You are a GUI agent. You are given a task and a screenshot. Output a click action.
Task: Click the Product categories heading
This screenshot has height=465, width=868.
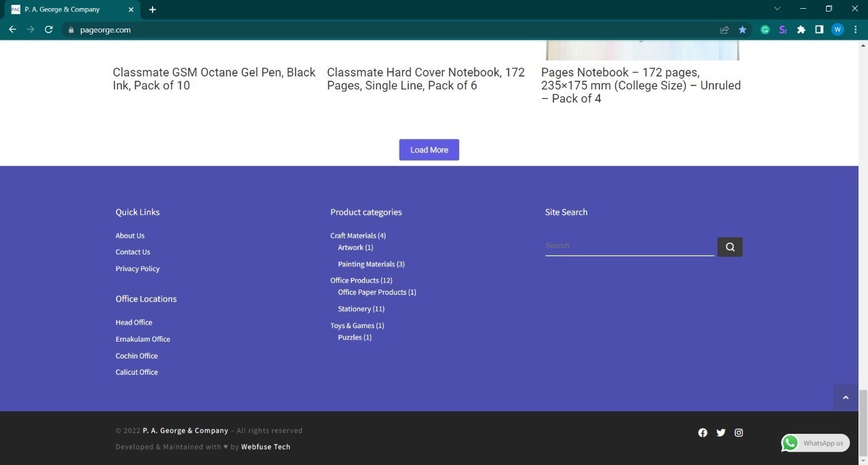coord(366,212)
